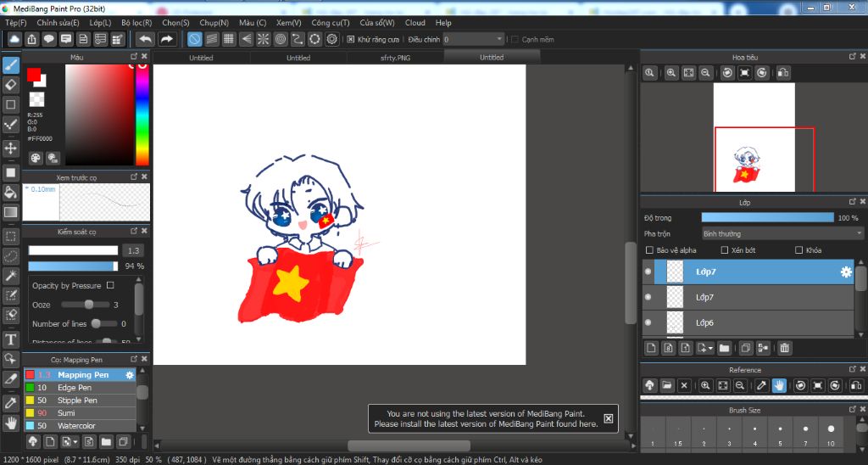Switch to the first Untitled tab
The height and width of the screenshot is (465, 868).
coord(201,58)
